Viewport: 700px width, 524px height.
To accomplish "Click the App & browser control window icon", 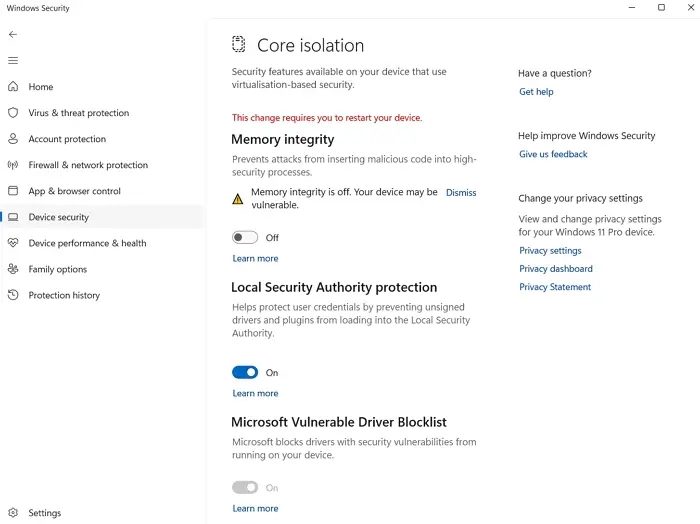I will point(13,191).
